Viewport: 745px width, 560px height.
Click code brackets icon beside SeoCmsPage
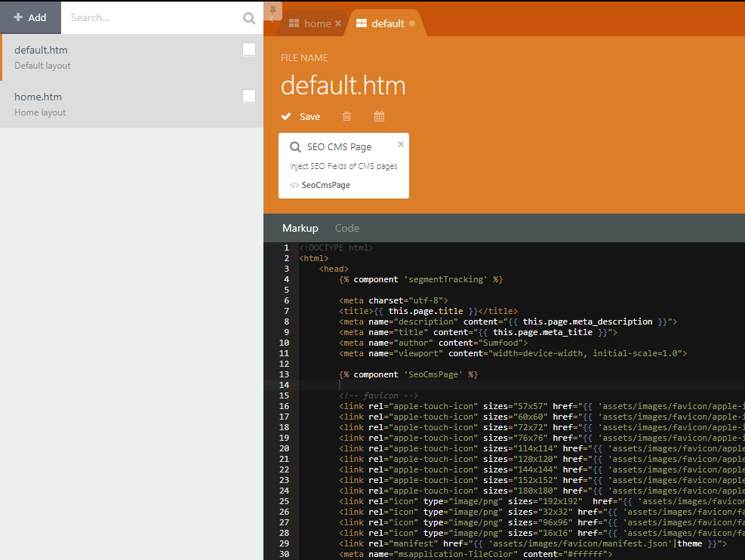coord(294,185)
